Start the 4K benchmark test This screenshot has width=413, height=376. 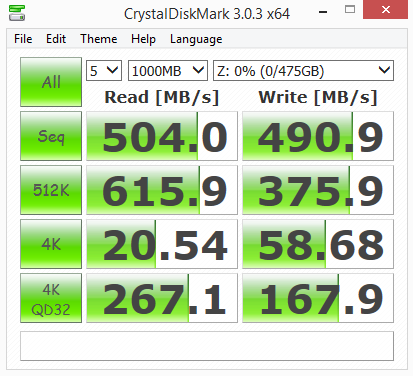click(51, 244)
